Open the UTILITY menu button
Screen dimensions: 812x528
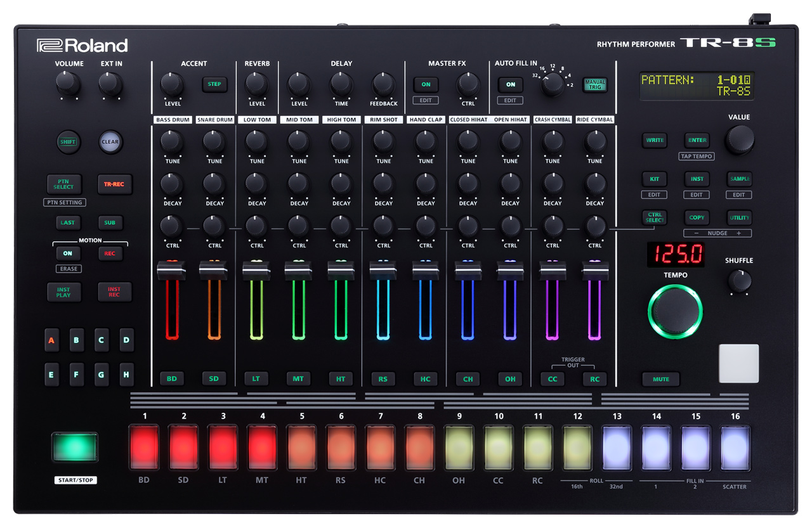click(x=739, y=217)
